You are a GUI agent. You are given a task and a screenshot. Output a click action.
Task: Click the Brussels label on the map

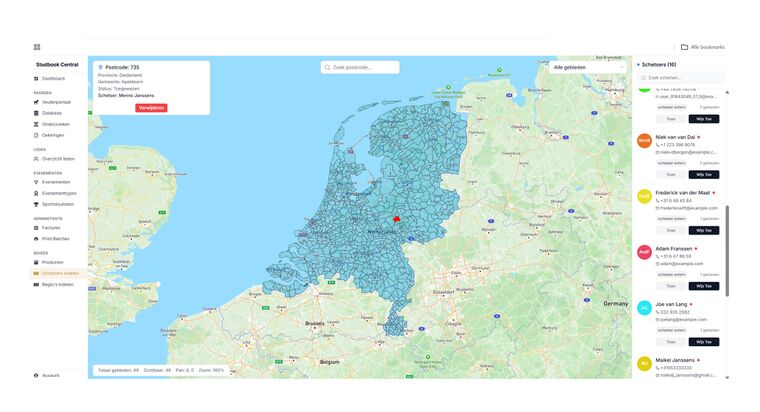tap(315, 323)
